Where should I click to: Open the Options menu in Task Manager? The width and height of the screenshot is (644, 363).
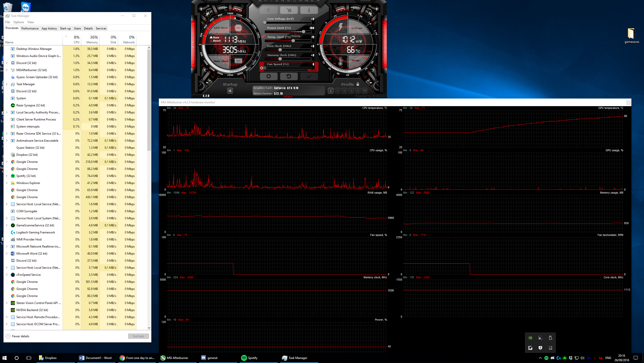pos(19,22)
